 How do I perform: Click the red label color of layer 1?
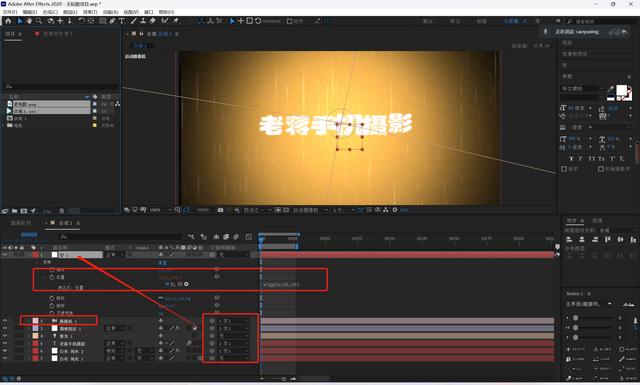(36, 254)
